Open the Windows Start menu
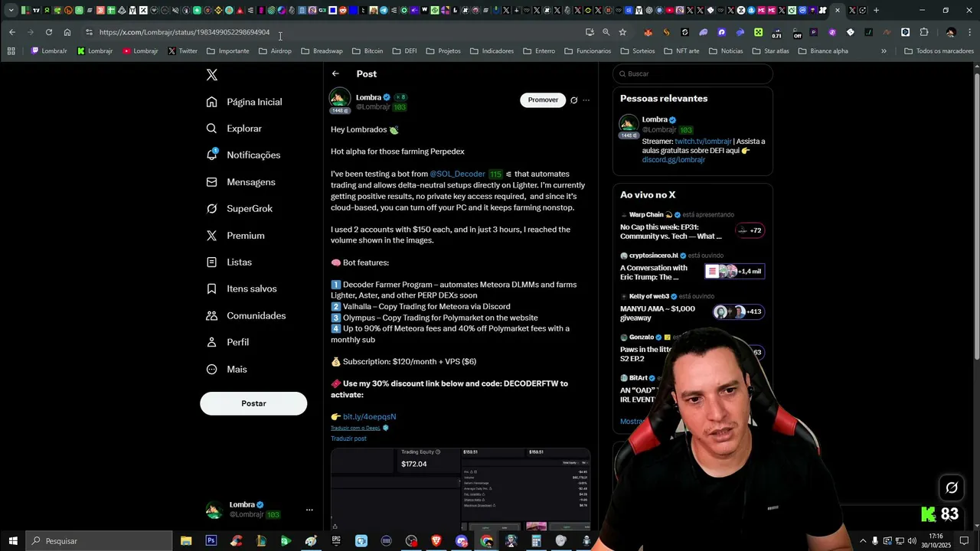 13,541
